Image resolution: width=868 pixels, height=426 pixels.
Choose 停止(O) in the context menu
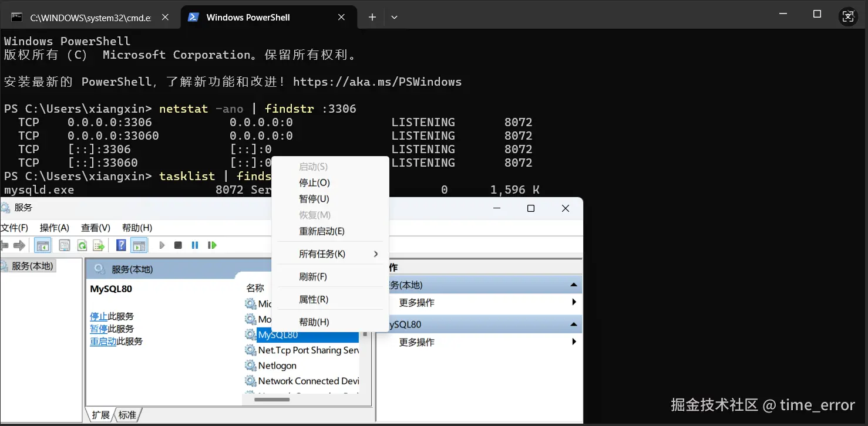tap(329, 183)
